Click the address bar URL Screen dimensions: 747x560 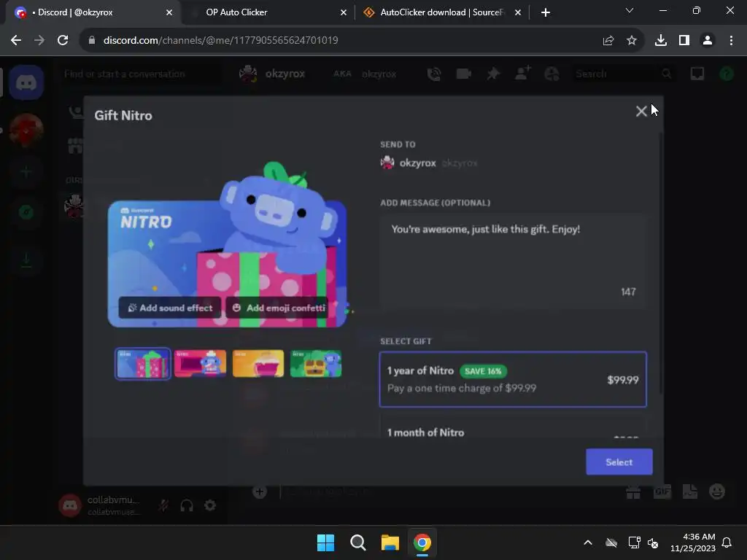point(220,41)
